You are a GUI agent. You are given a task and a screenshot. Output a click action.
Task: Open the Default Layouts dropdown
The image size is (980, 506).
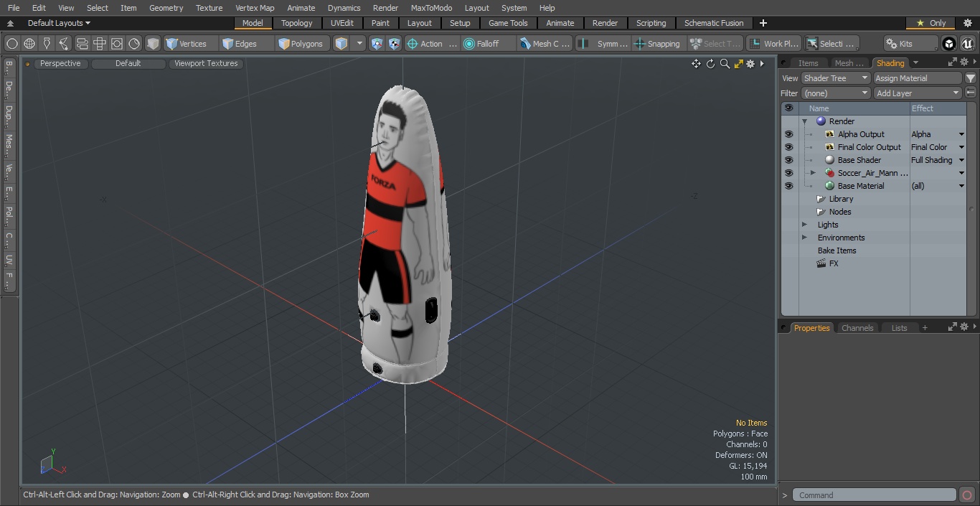coord(59,23)
